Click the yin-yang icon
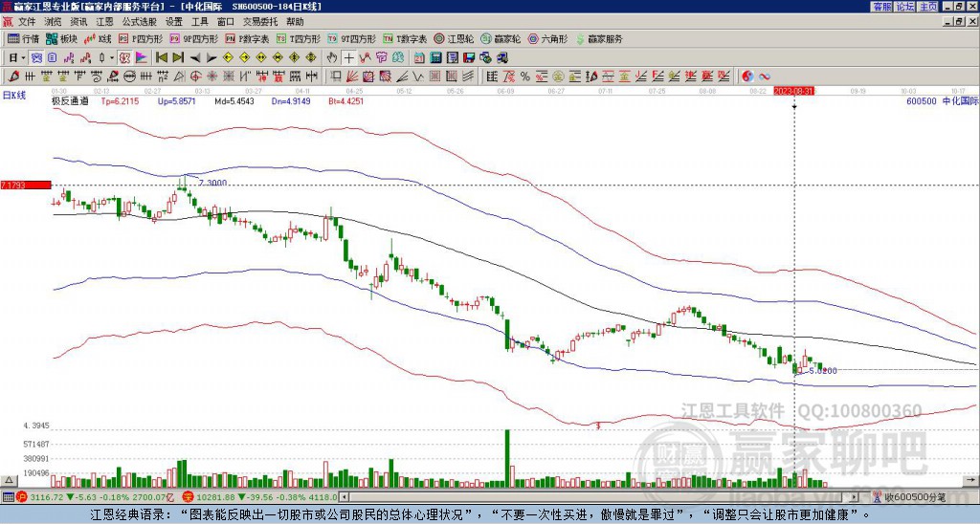The image size is (980, 524). [x=748, y=76]
